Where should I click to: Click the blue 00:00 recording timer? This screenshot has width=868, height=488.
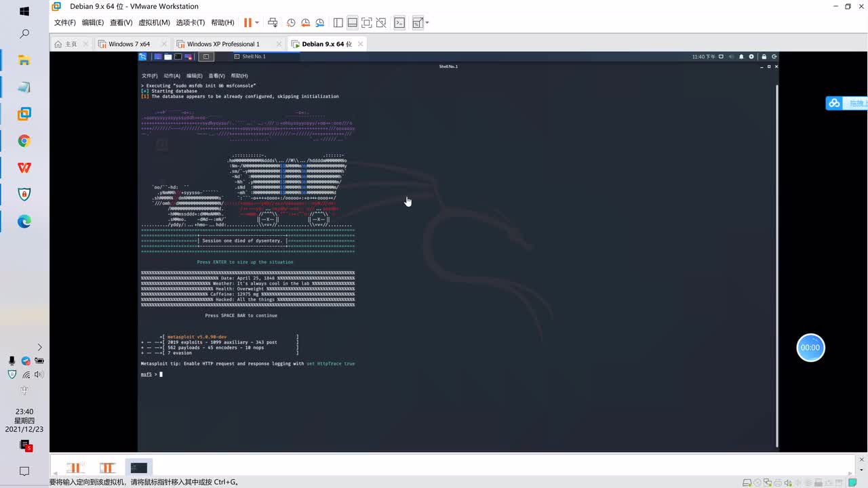click(810, 348)
